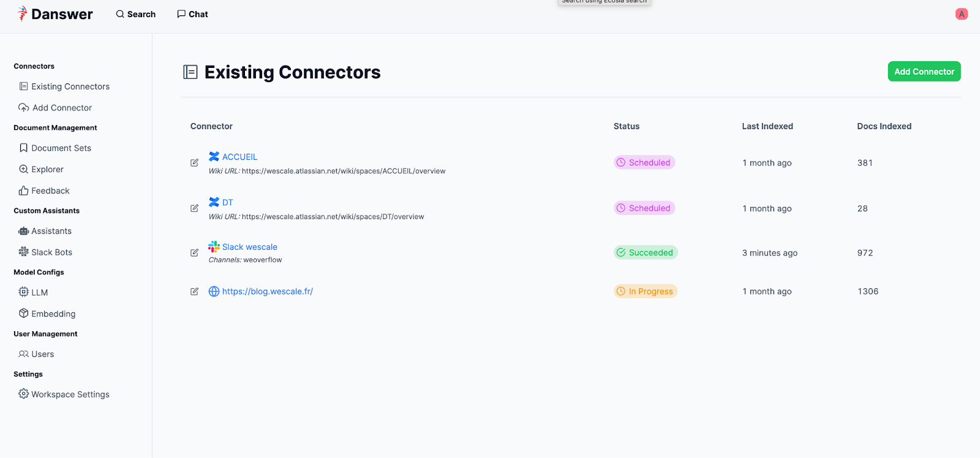980x458 pixels.
Task: Click the Scheduled status badge for ACCUEIL
Action: pos(644,162)
